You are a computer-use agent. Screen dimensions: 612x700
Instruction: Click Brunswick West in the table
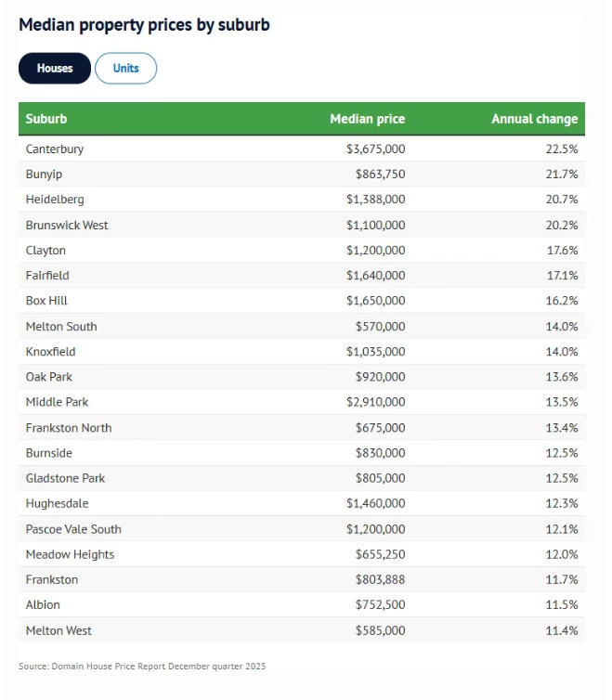click(67, 225)
